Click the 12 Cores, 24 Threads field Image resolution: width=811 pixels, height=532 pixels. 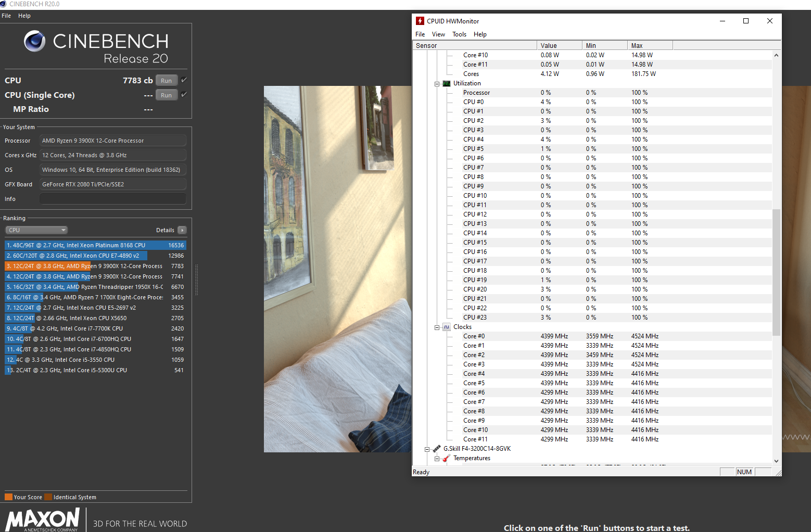tap(113, 155)
